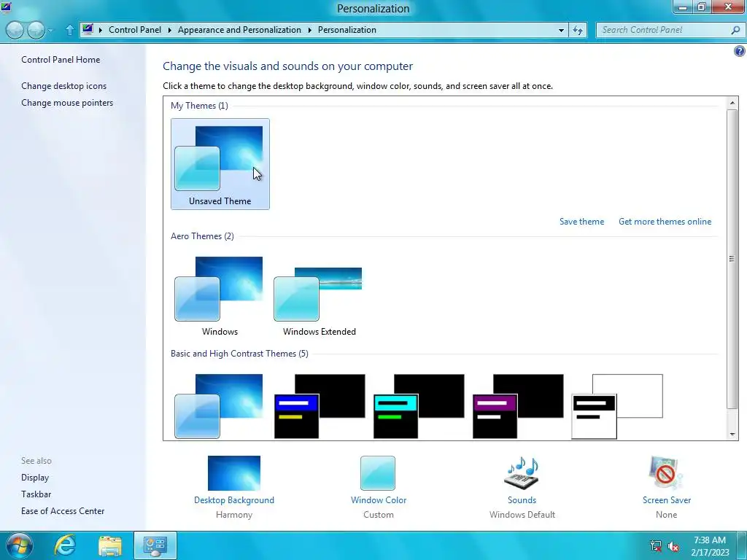Select the Personalization breadcrumb segment
747x560 pixels.
click(347, 29)
